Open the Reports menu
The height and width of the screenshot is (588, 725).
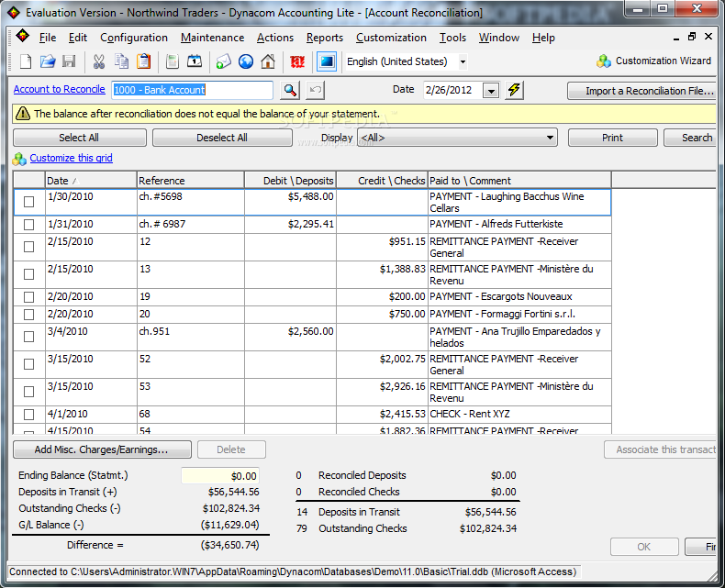[x=325, y=38]
